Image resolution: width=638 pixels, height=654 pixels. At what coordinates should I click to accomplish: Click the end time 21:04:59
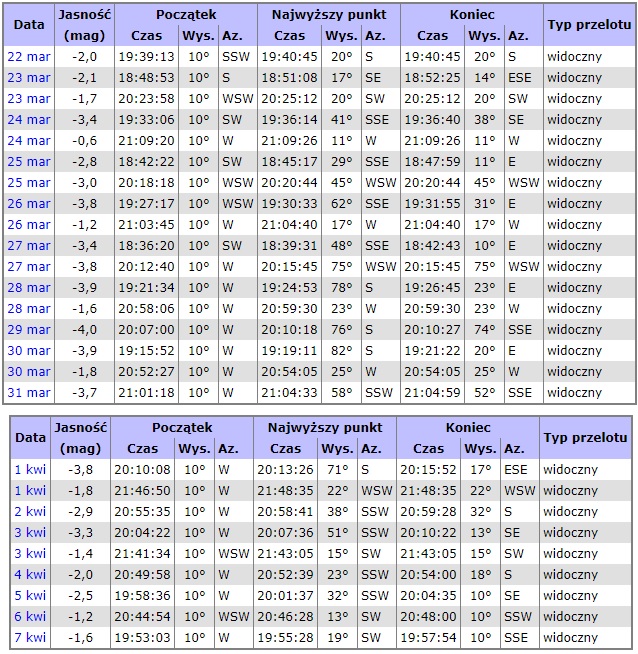pyautogui.click(x=432, y=392)
